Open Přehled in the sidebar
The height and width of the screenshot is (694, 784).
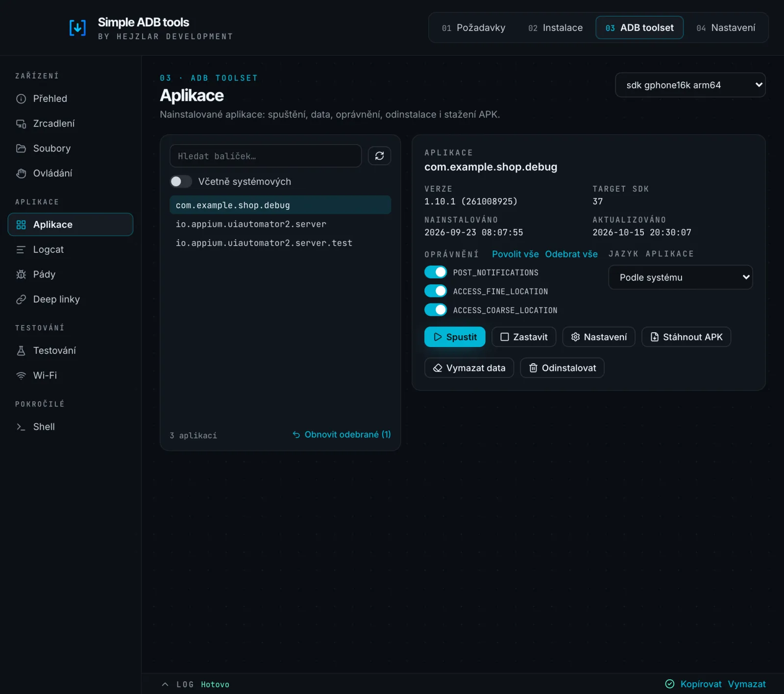71,99
